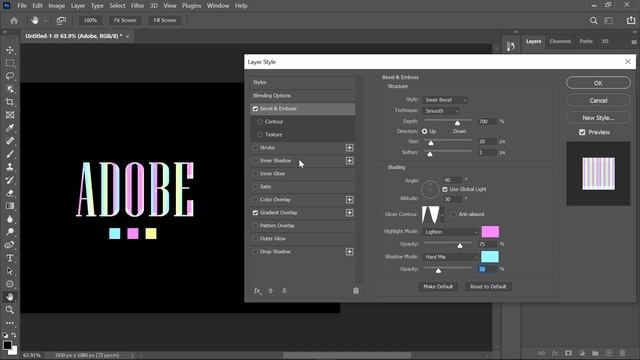640x360 pixels.
Task: Move effect up with the up arrow
Action: (271, 291)
